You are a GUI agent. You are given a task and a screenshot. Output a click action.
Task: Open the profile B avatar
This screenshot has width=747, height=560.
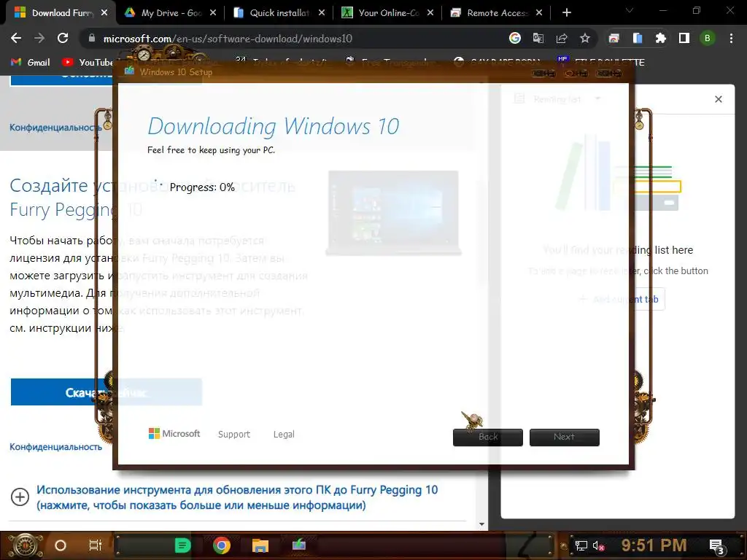click(x=708, y=38)
